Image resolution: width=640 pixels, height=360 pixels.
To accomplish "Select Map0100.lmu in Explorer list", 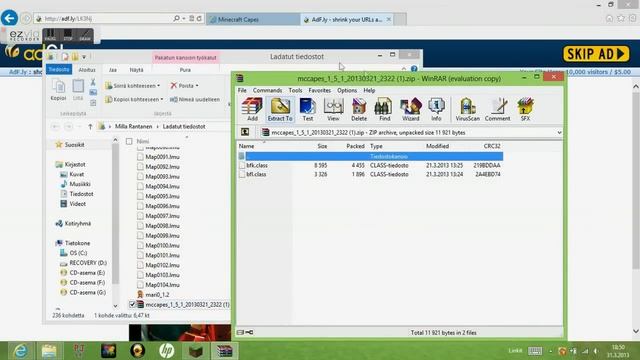I will 162,245.
